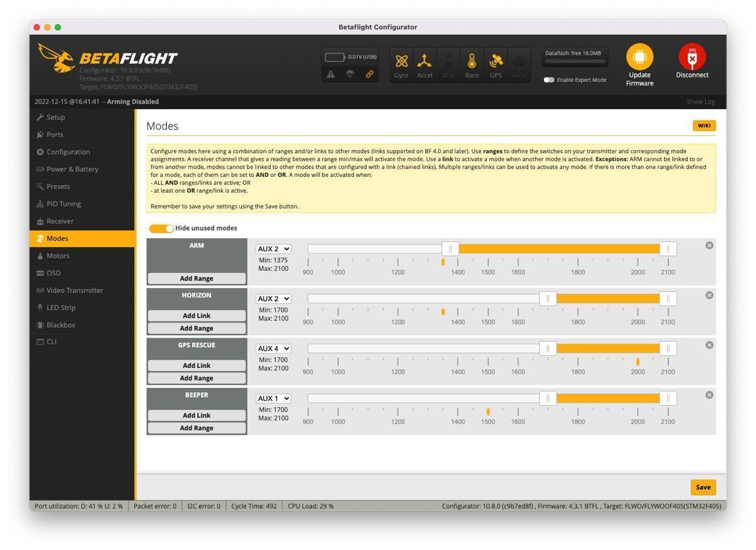The width and height of the screenshot is (756, 550).
Task: Click HORIZON range slider minimum handle
Action: coord(548,299)
